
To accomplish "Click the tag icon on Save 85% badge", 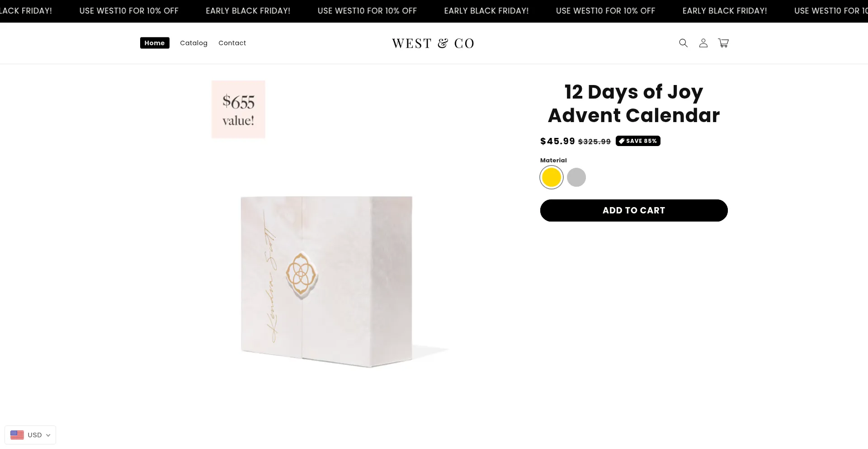I will point(622,141).
